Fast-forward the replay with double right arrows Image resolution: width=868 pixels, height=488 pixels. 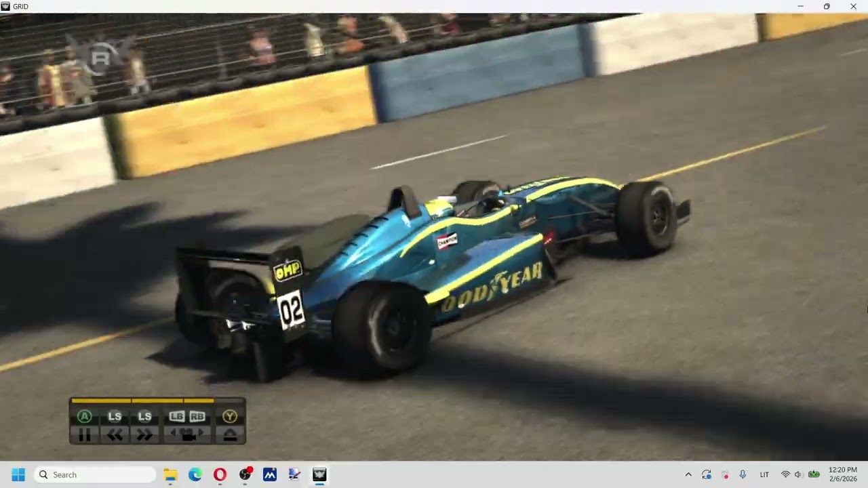[144, 436]
